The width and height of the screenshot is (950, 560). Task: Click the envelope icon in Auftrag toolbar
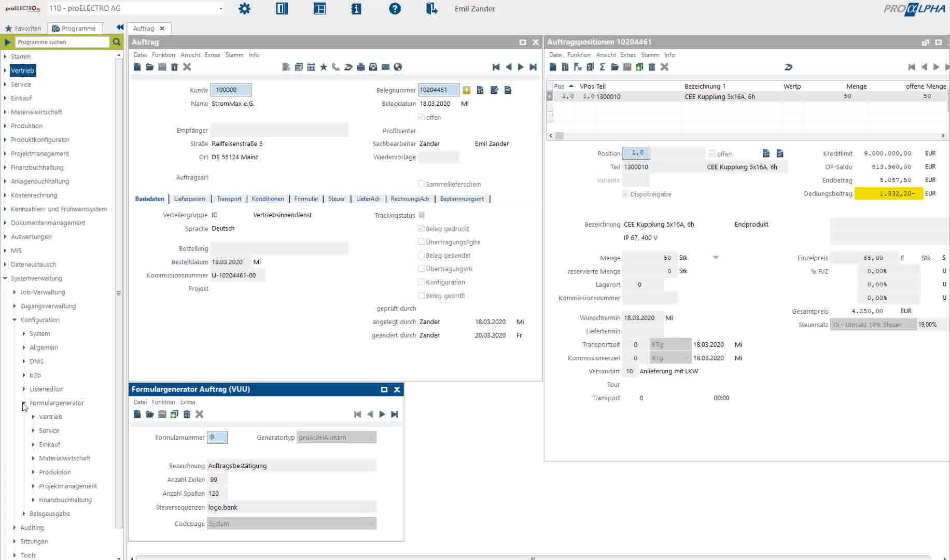[x=385, y=67]
